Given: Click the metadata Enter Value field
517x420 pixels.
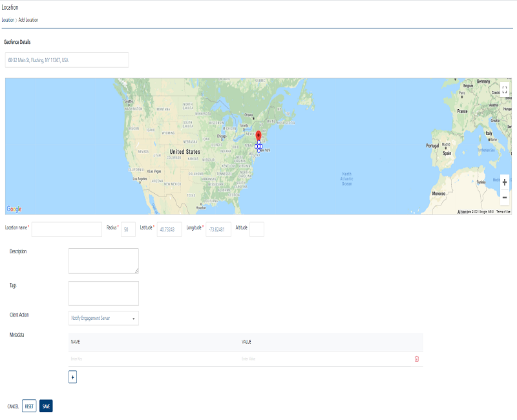Looking at the screenshot, I should (x=325, y=359).
